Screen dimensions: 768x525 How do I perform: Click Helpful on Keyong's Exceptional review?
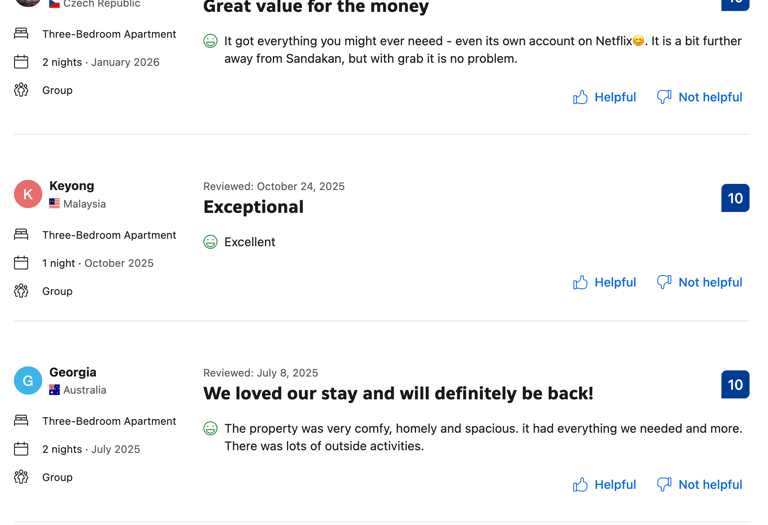click(x=604, y=282)
